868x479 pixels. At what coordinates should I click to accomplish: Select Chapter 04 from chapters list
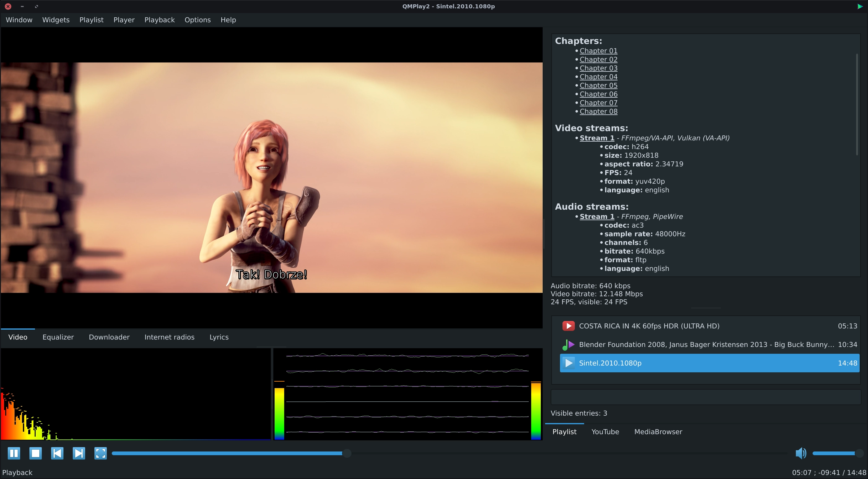pyautogui.click(x=599, y=77)
